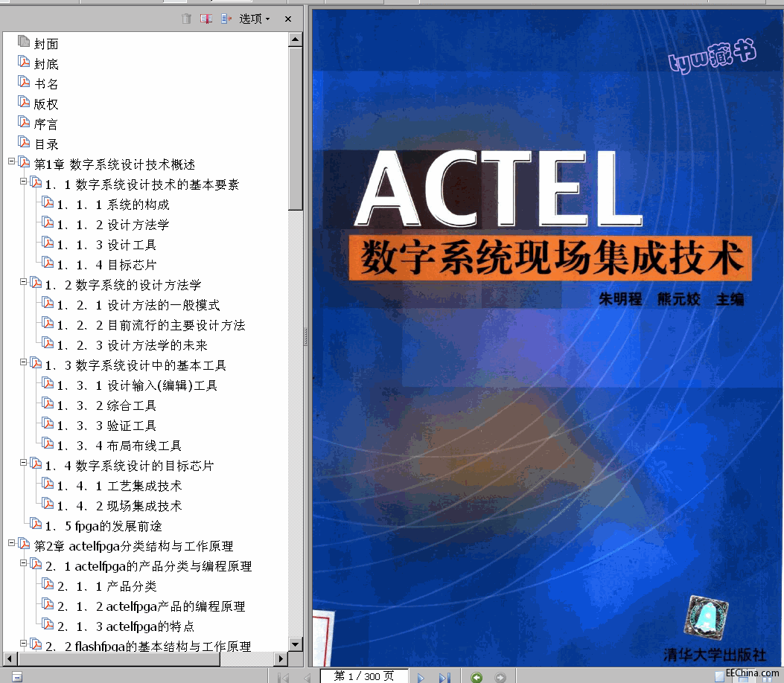The image size is (784, 683).
Task: Collapse the 第1章 数字系统设计技术概述 bookmark
Action: pos(11,161)
